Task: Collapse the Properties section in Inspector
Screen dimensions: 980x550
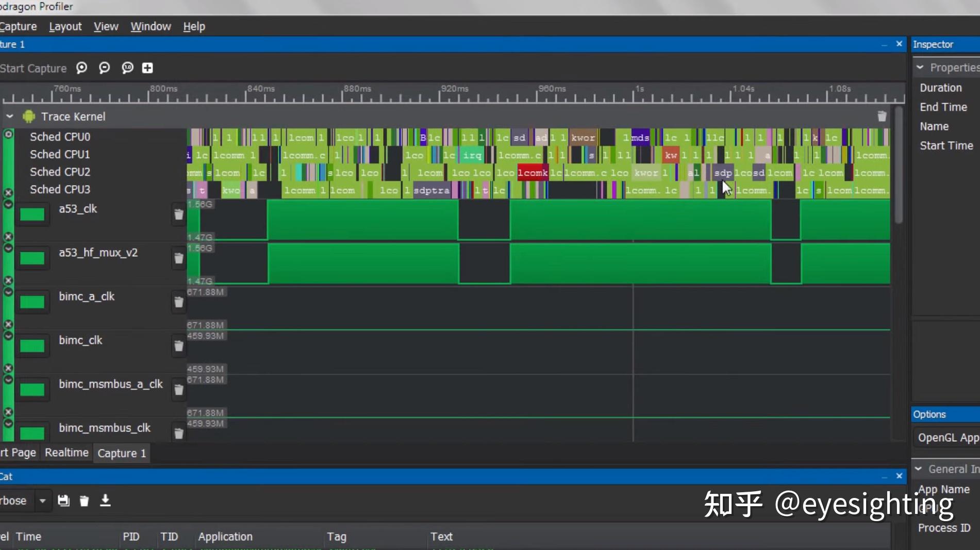Action: pos(921,67)
